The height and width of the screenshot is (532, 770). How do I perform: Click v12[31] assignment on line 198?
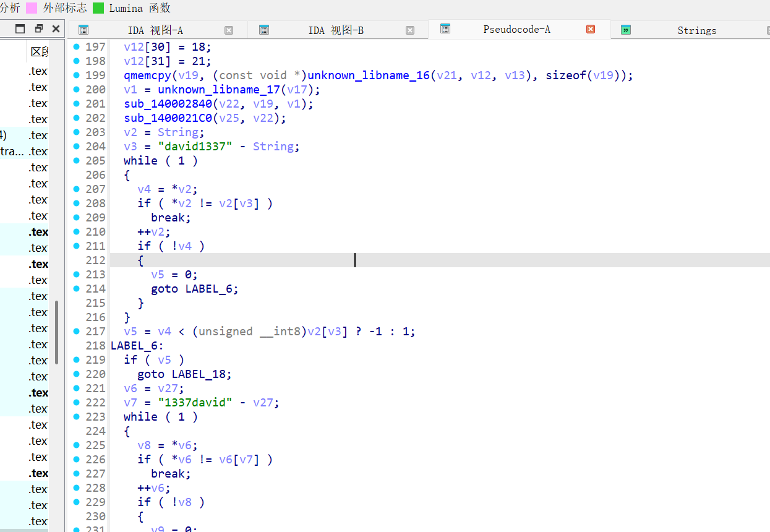pyautogui.click(x=168, y=61)
